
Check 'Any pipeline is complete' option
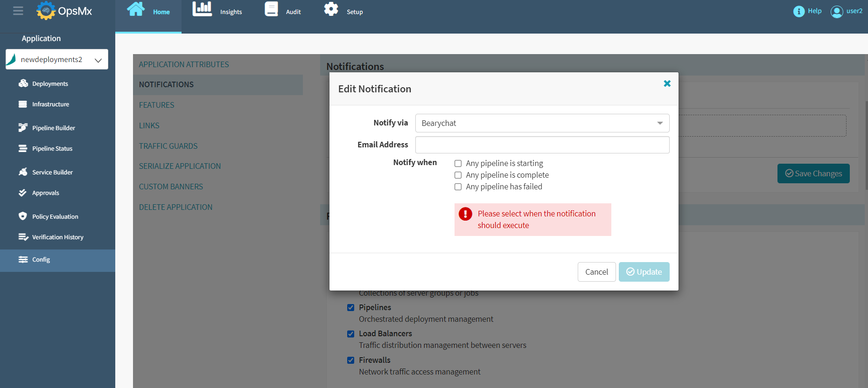point(458,175)
